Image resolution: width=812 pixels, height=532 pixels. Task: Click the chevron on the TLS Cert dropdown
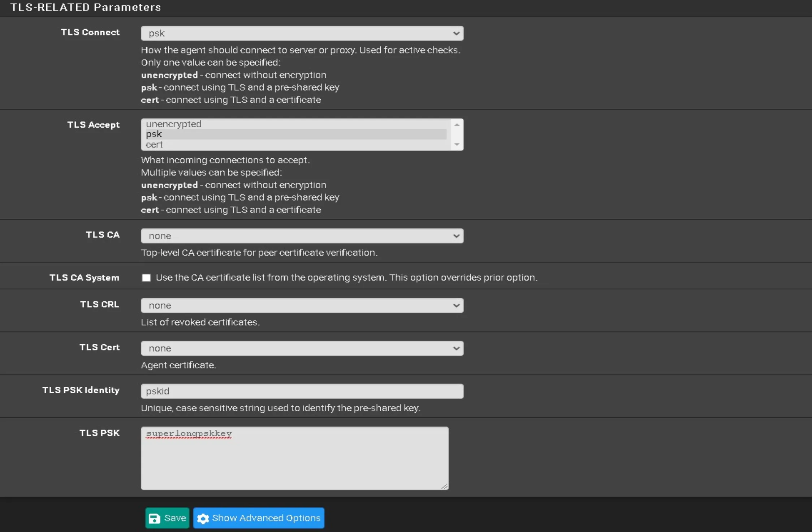(x=456, y=348)
